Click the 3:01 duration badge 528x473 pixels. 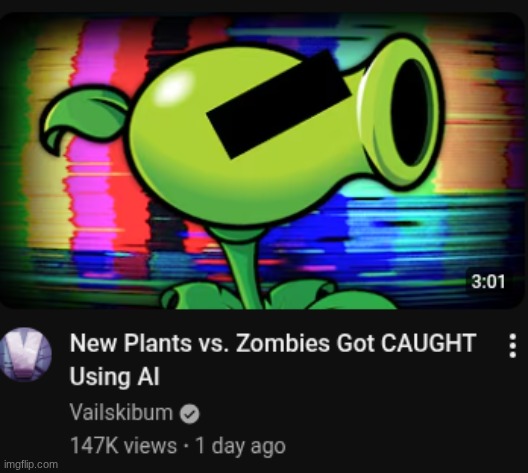click(488, 281)
